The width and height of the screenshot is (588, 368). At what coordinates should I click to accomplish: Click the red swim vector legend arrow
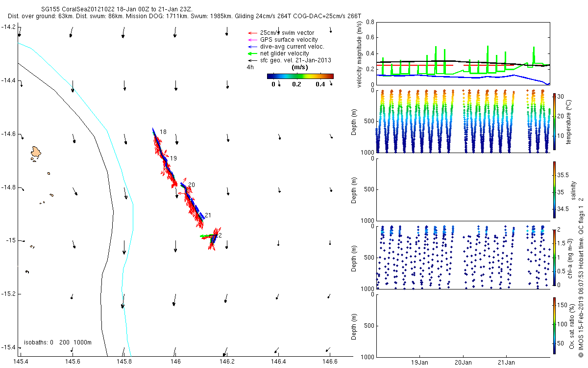[253, 32]
